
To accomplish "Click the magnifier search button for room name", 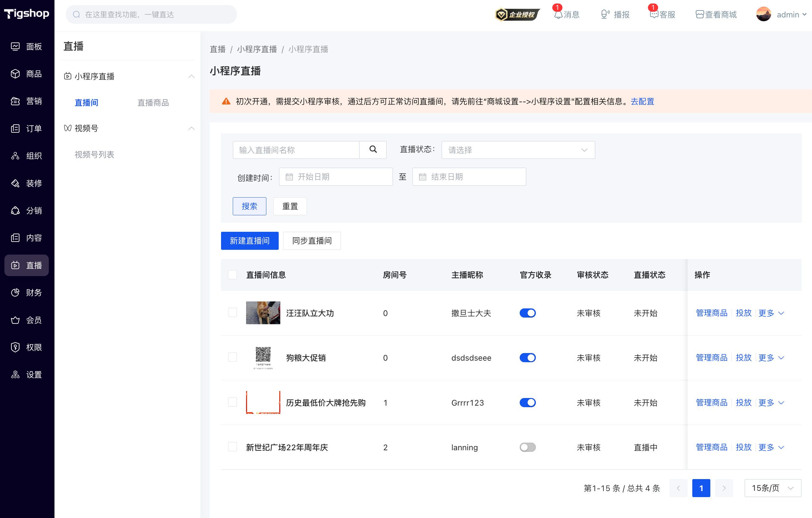I will (373, 150).
